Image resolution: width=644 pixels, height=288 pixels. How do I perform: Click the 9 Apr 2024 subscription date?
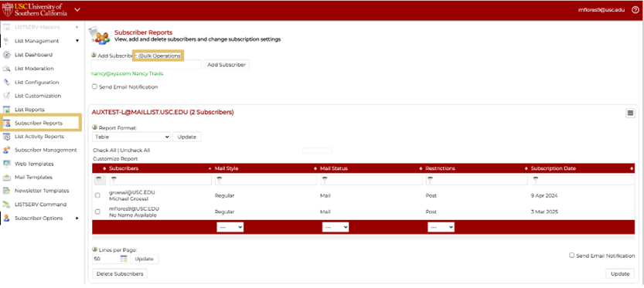click(544, 195)
